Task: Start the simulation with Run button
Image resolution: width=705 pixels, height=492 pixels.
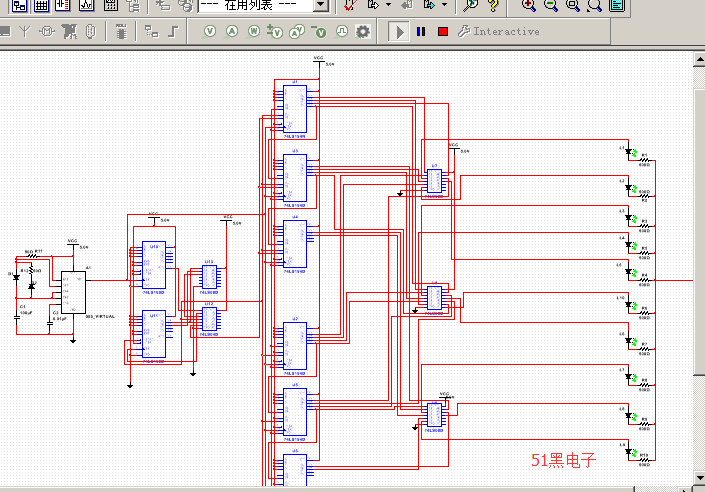Action: click(399, 31)
